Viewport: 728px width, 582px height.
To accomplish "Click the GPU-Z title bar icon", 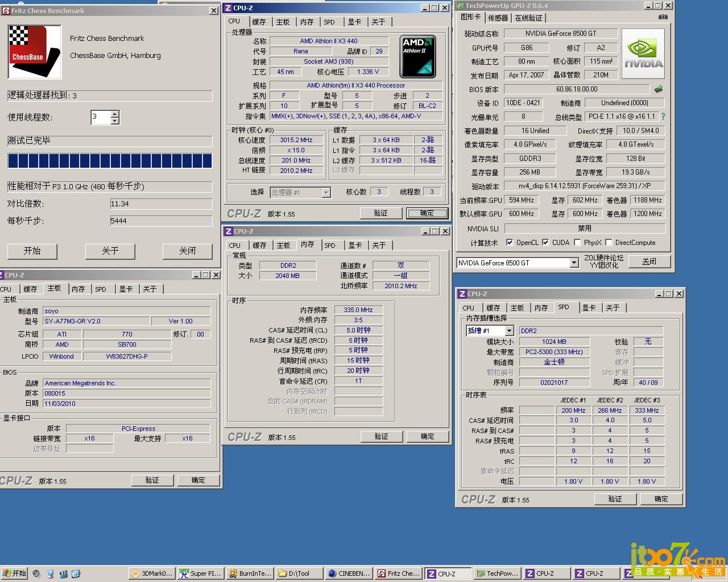I will pos(460,6).
